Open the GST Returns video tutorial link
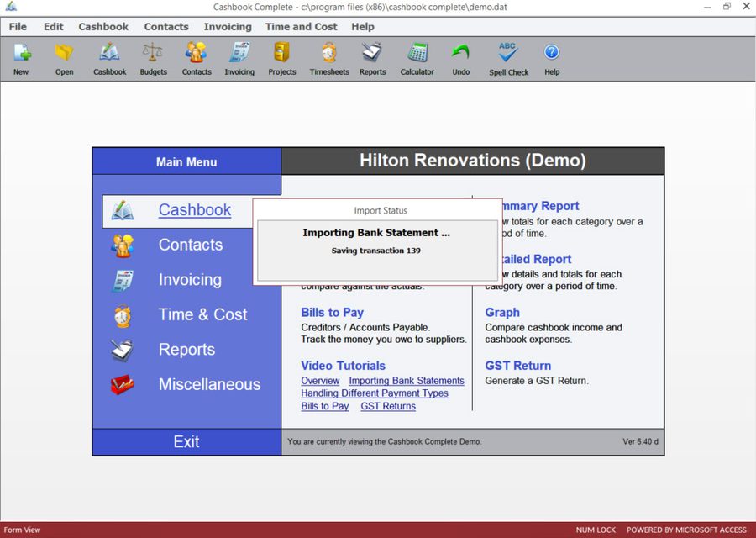Image resolution: width=756 pixels, height=538 pixels. coord(388,406)
